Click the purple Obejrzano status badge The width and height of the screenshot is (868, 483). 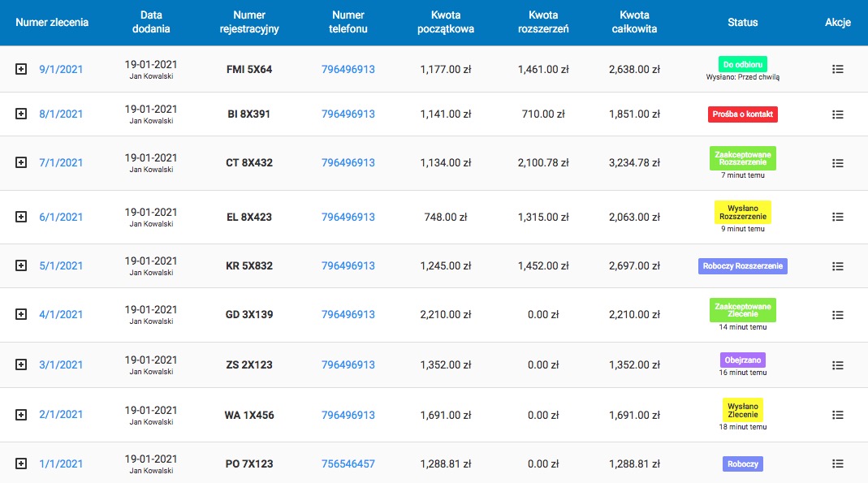click(743, 360)
